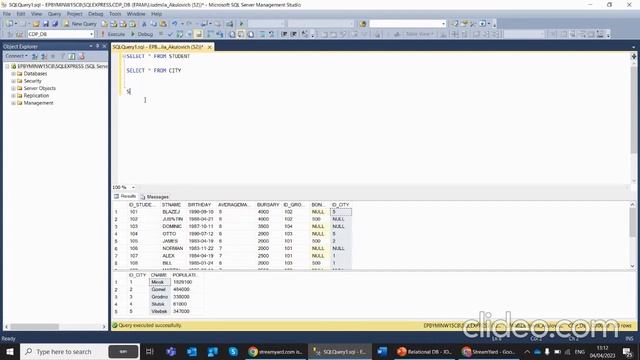The height and width of the screenshot is (360, 640).
Task: Switch output to Results to Grid
Action: coord(241,34)
